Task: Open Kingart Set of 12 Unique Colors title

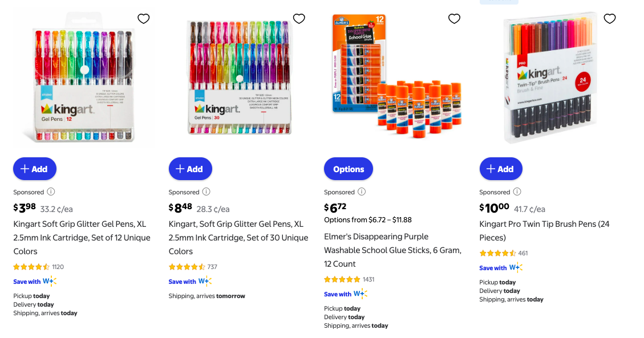Action: (x=82, y=238)
